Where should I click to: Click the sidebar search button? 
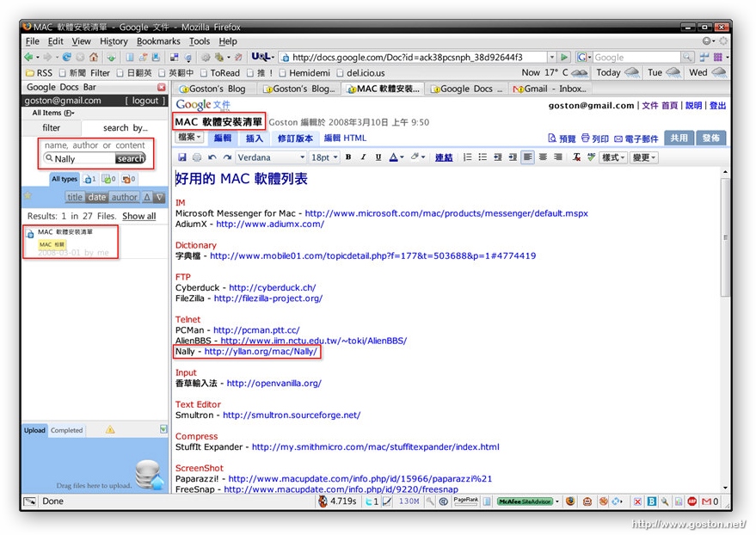(130, 158)
